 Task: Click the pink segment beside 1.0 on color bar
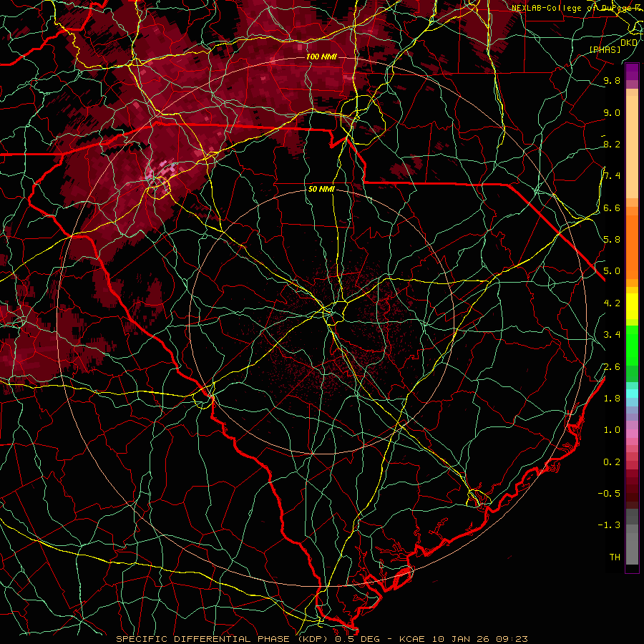632,434
